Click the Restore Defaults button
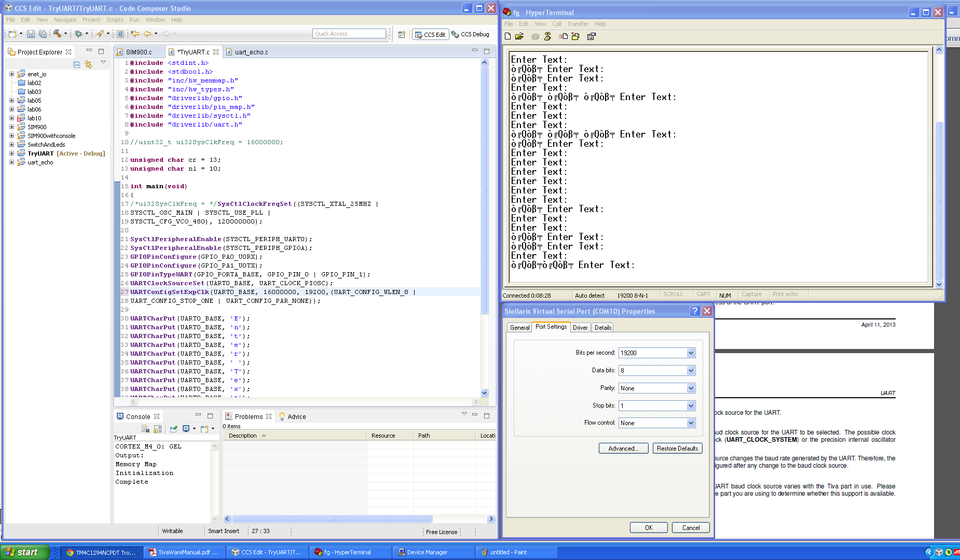The width and height of the screenshot is (960, 560). (677, 449)
